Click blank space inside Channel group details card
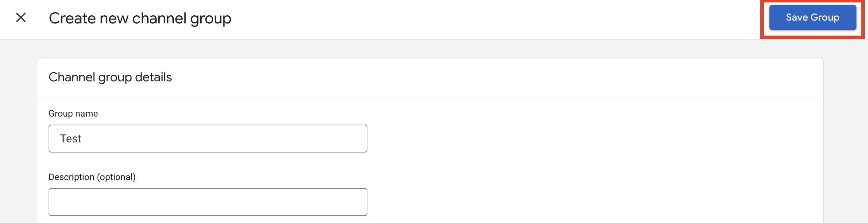 pyautogui.click(x=594, y=157)
